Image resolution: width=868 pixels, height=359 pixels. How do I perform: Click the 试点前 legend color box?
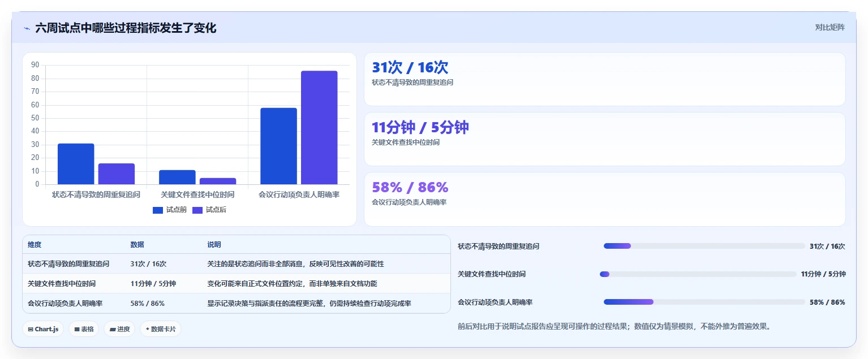tap(158, 210)
